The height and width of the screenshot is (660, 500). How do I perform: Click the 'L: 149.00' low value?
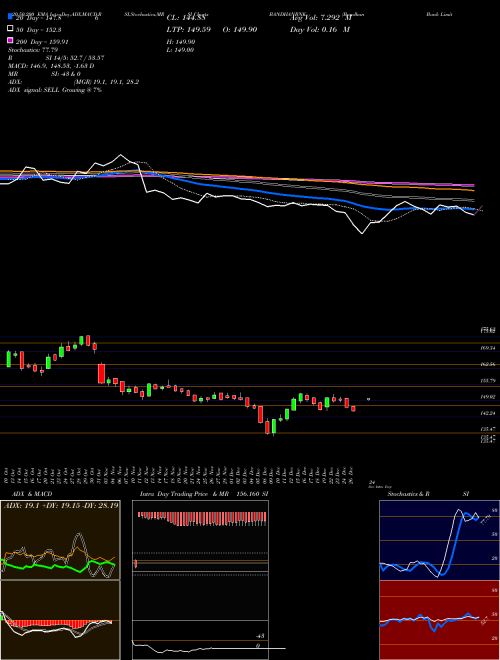point(180,50)
